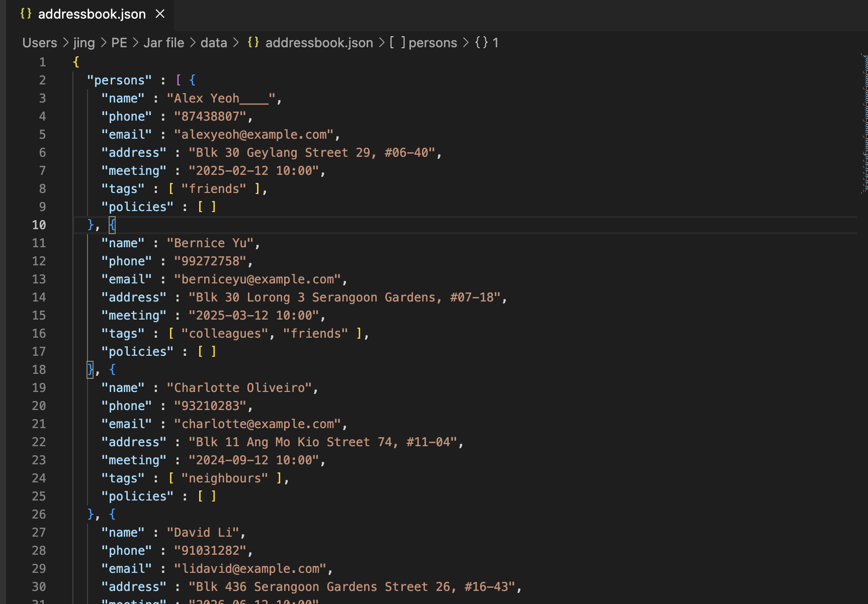Click the JSON braces icon in the tab
Viewport: 868px width, 604px height.
26,14
